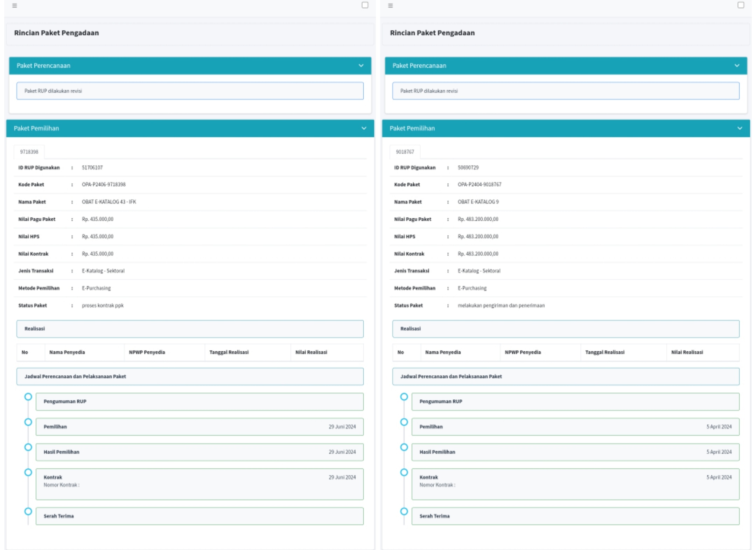The width and height of the screenshot is (756, 550).
Task: Click Pengumuman RUP timeline marker in left panel
Action: [x=28, y=397]
